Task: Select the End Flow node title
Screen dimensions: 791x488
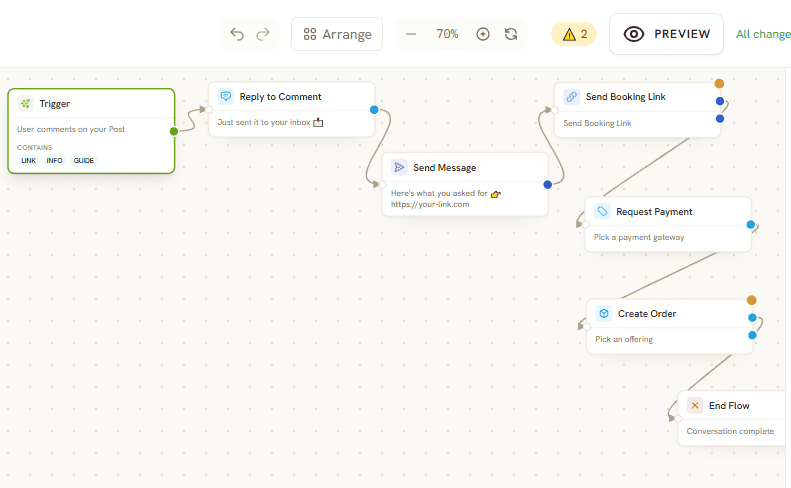Action: point(729,406)
